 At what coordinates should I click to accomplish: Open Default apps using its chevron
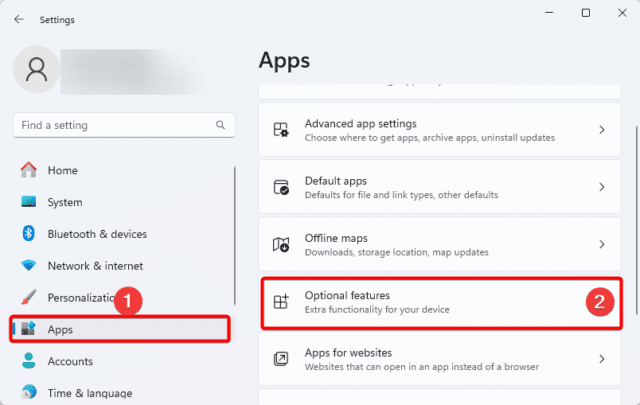point(601,188)
